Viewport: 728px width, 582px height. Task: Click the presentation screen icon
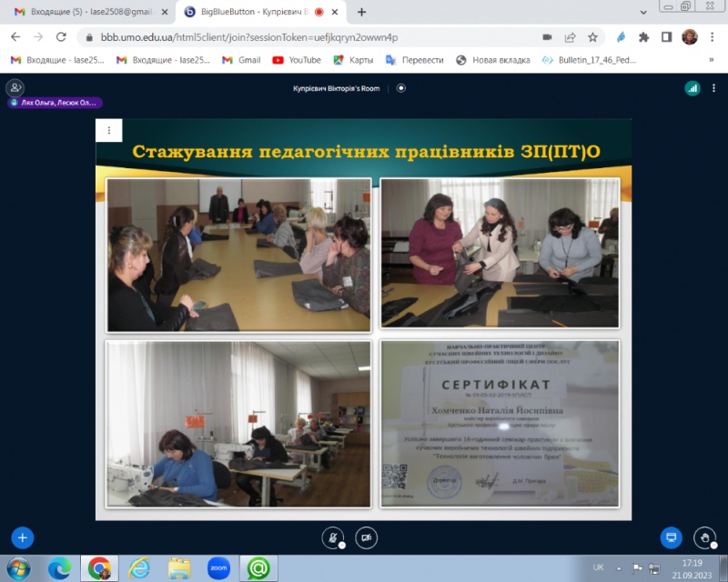[671, 537]
